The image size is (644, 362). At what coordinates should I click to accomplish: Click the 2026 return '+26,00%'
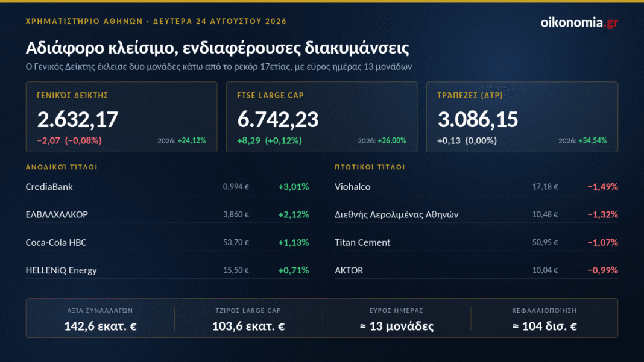click(x=392, y=141)
